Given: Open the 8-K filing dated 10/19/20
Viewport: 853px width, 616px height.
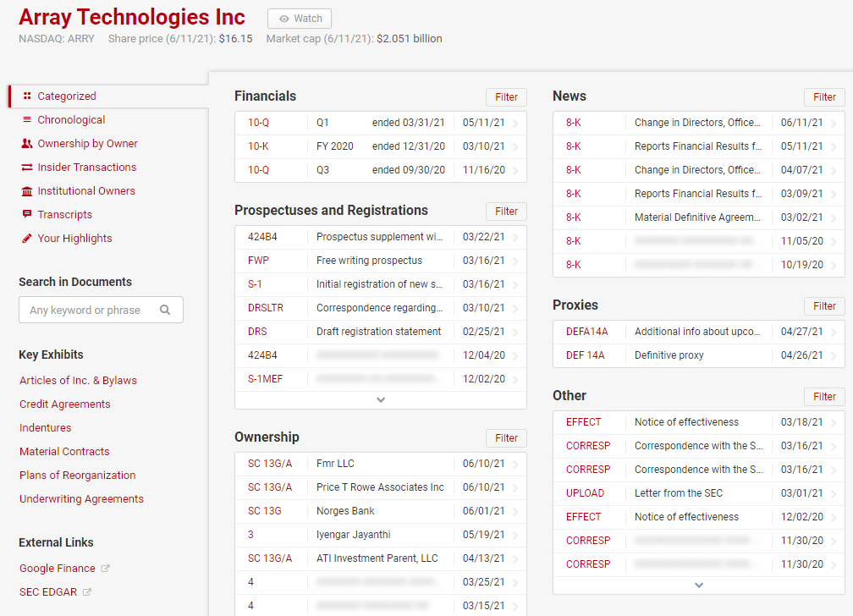Looking at the screenshot, I should click(x=699, y=265).
